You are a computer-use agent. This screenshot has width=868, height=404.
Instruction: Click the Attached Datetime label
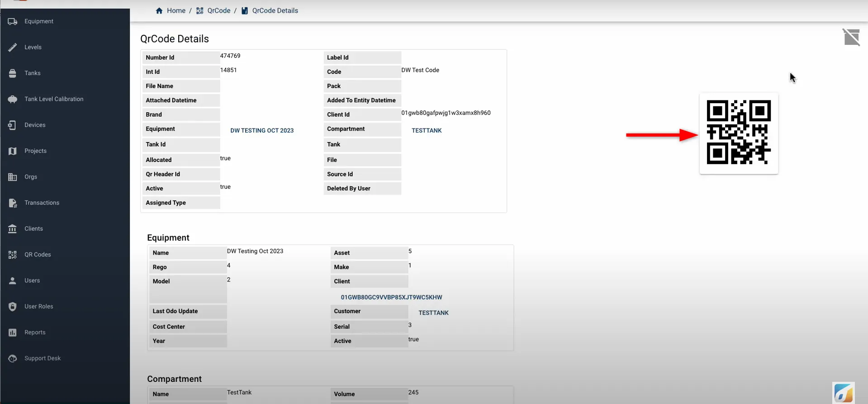171,100
